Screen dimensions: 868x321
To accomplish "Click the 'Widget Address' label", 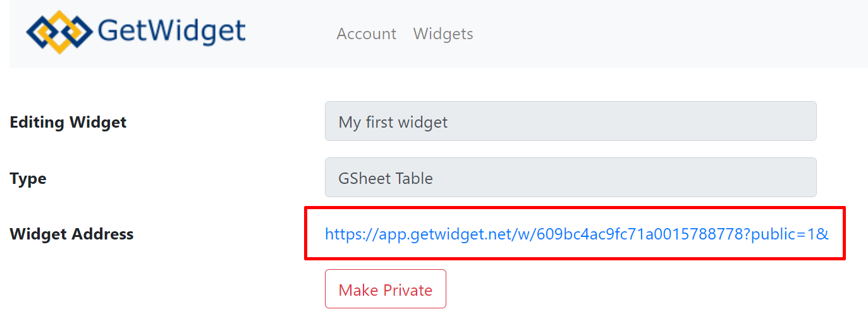I will pos(71,234).
